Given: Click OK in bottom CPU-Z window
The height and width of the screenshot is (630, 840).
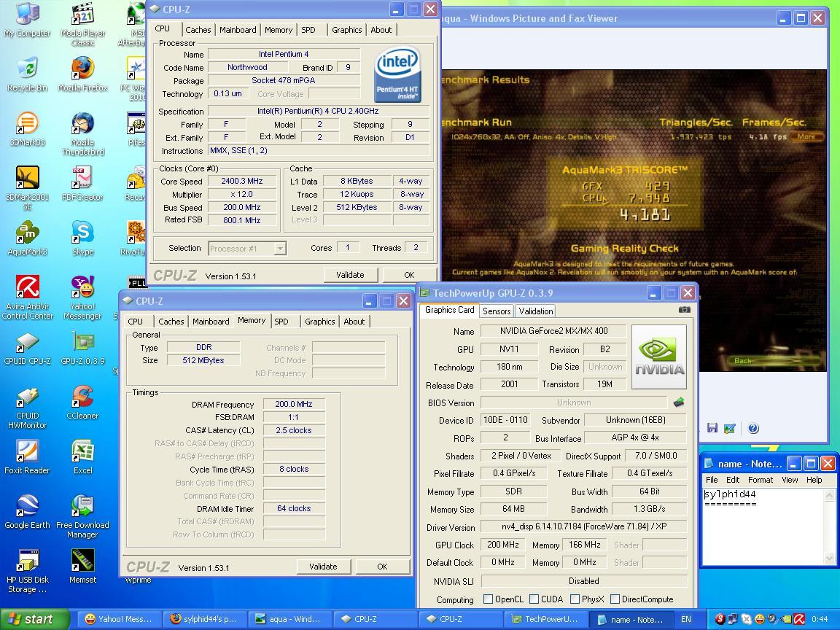Looking at the screenshot, I should [382, 567].
